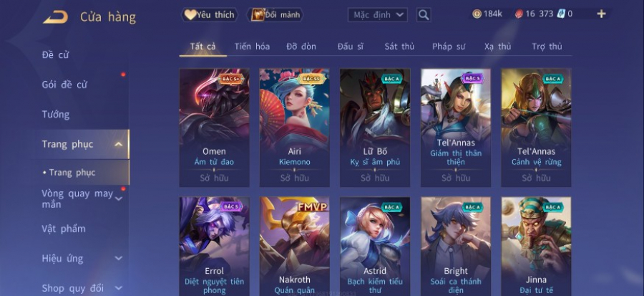Open Tướng in the sidebar

(56, 114)
